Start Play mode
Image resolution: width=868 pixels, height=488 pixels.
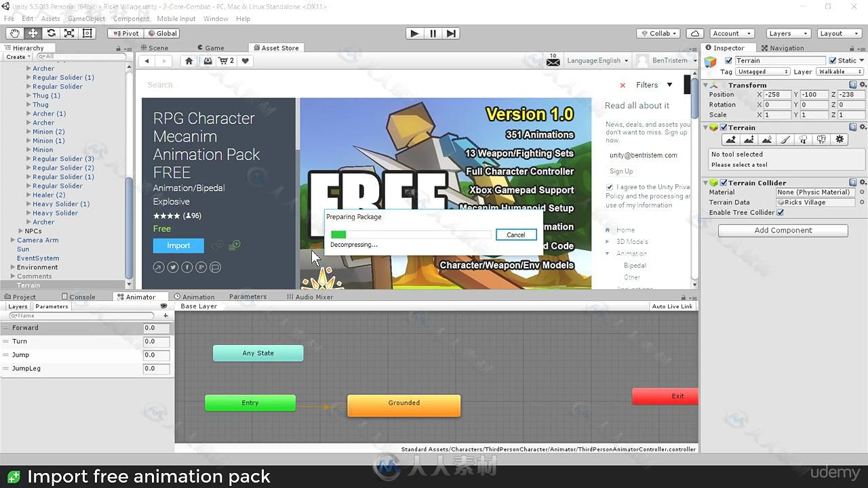coord(415,33)
